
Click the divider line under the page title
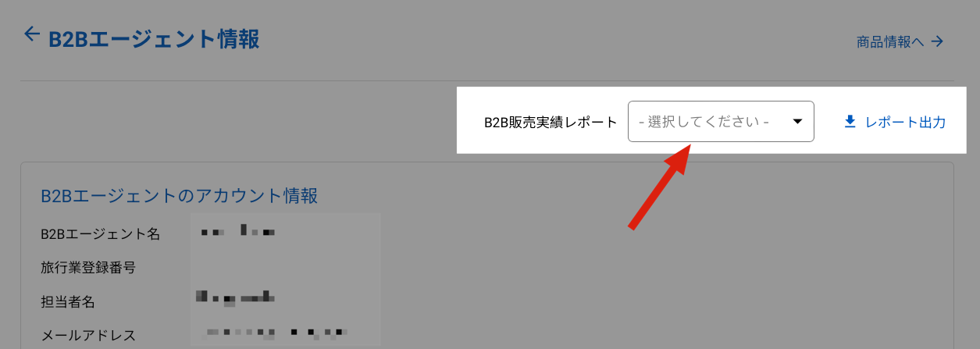point(487,80)
